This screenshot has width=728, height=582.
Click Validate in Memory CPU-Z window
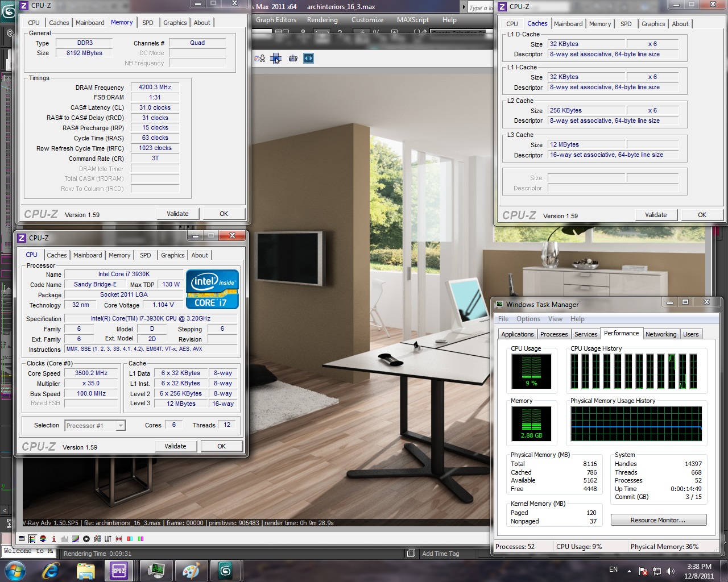177,214
